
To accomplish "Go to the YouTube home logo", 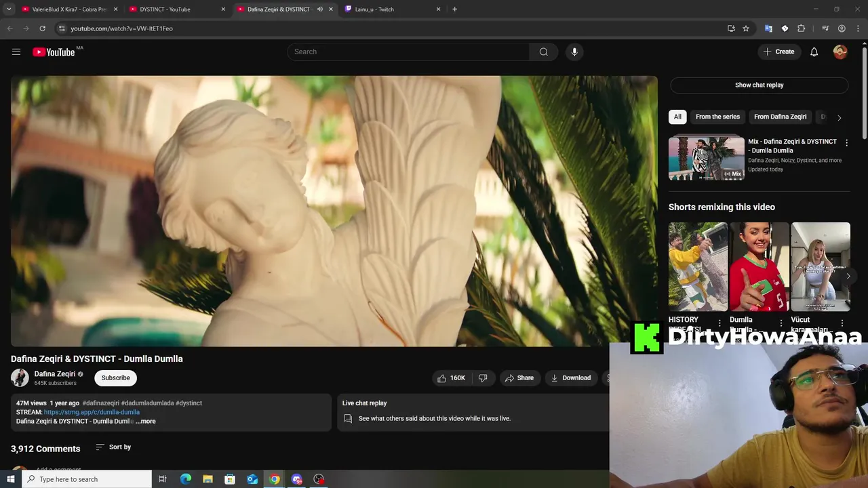I will point(54,52).
